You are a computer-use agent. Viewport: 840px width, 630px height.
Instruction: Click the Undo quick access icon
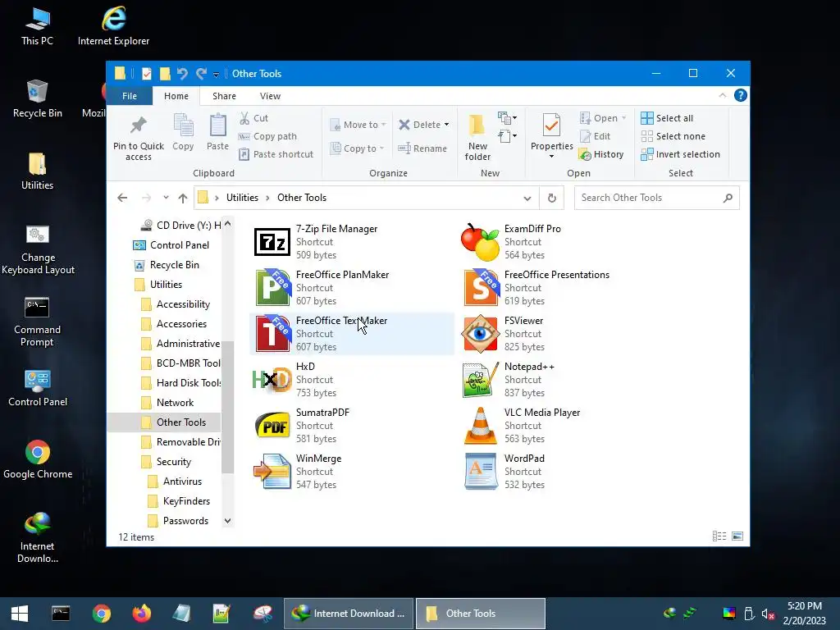[182, 73]
